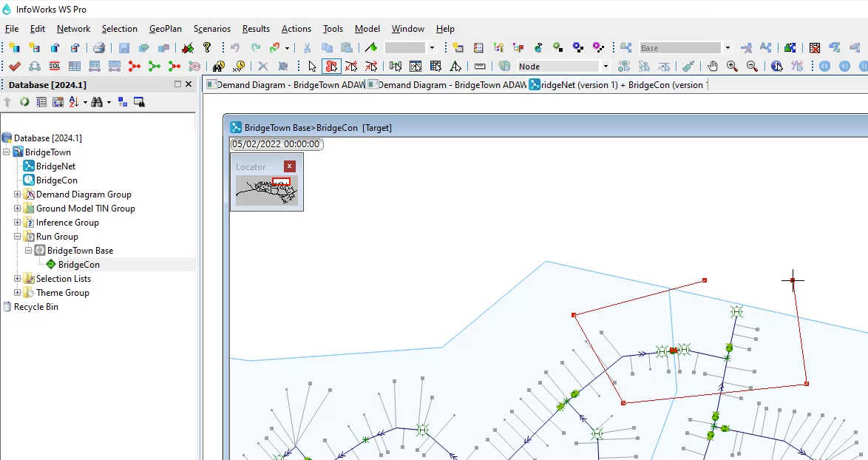Select the BridgeCon simulation under BridgeTown Base
868x460 pixels.
tap(78, 265)
